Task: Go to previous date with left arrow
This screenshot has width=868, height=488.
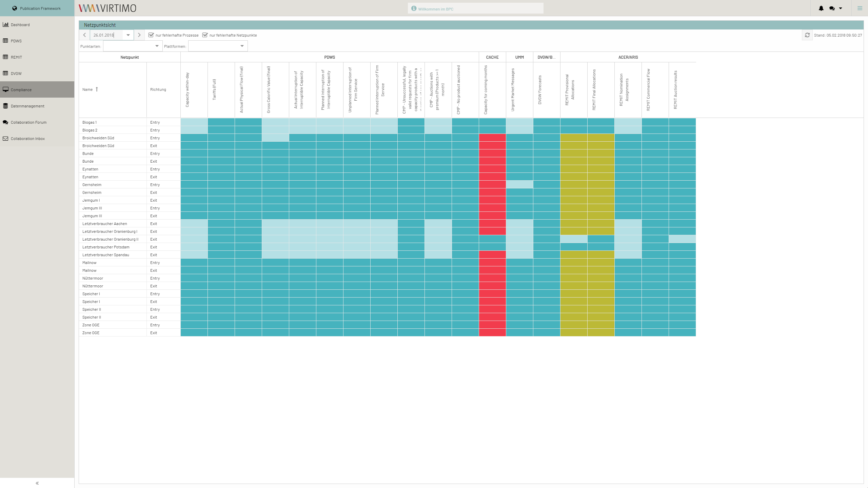Action: (x=84, y=35)
